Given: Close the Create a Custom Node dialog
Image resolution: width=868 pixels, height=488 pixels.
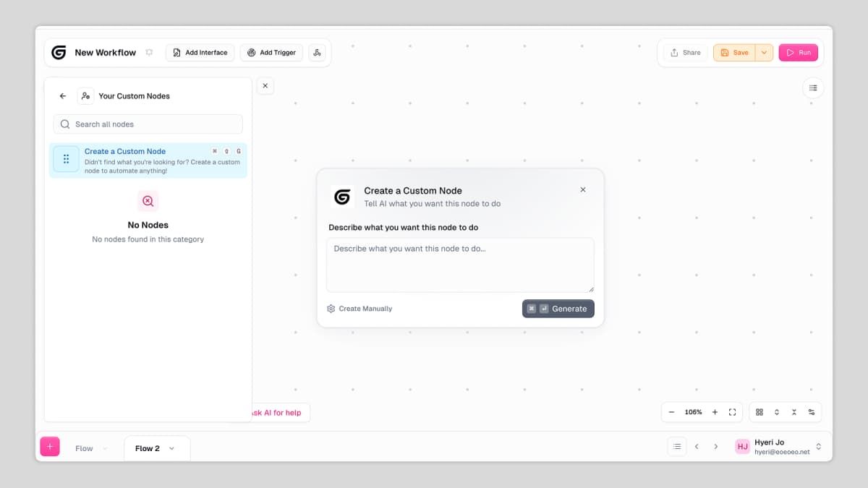Looking at the screenshot, I should tap(583, 189).
